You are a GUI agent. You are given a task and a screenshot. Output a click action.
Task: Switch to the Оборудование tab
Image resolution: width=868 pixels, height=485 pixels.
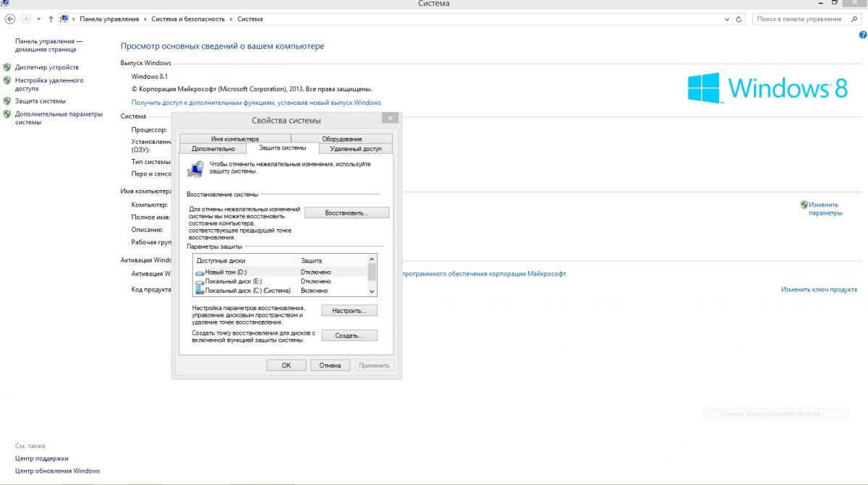click(342, 139)
